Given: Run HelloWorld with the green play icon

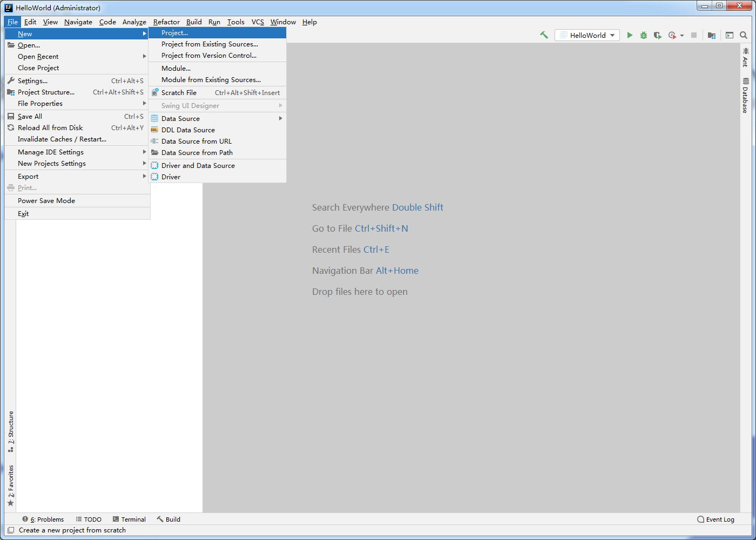Looking at the screenshot, I should [630, 35].
